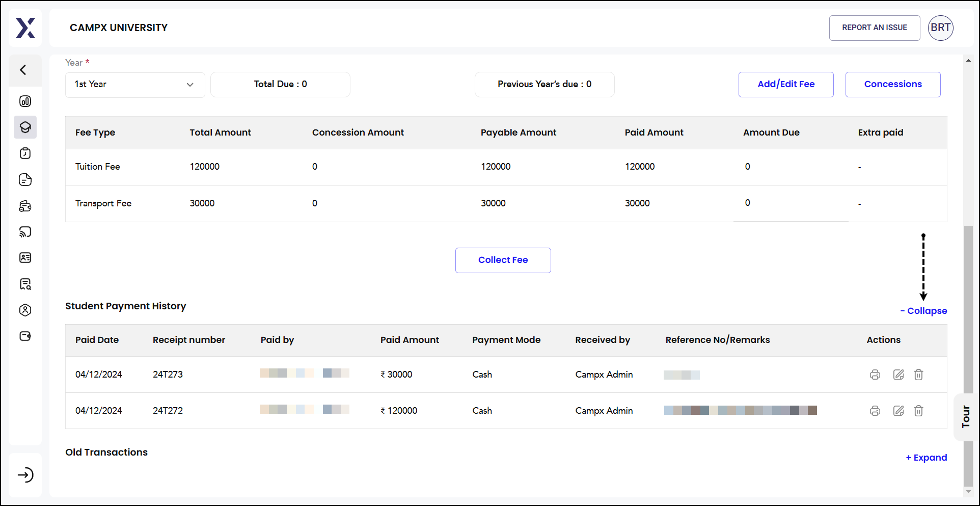Image resolution: width=980 pixels, height=506 pixels.
Task: Click receipt number 24T272
Action: tap(168, 411)
